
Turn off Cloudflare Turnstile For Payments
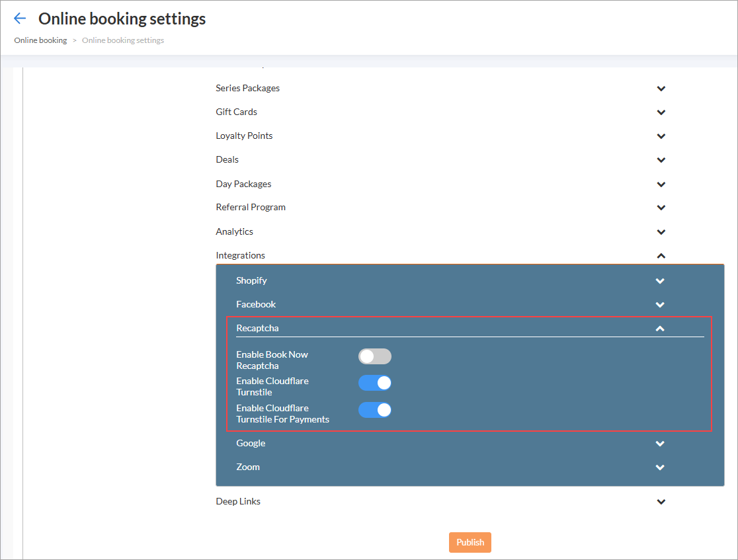tap(375, 410)
